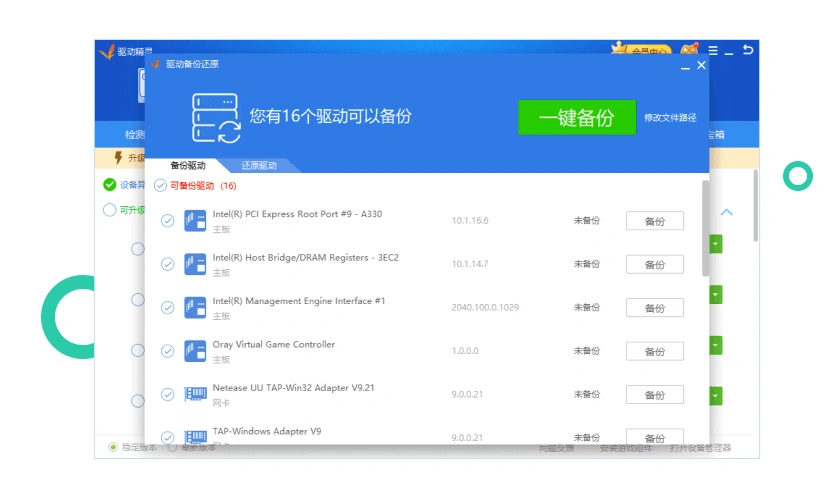Click the wing logo in the main window
The height and width of the screenshot is (495, 833).
tap(107, 52)
